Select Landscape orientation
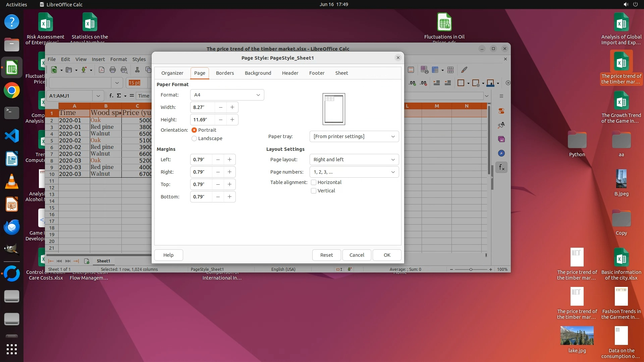This screenshot has width=644, height=362. point(194,138)
